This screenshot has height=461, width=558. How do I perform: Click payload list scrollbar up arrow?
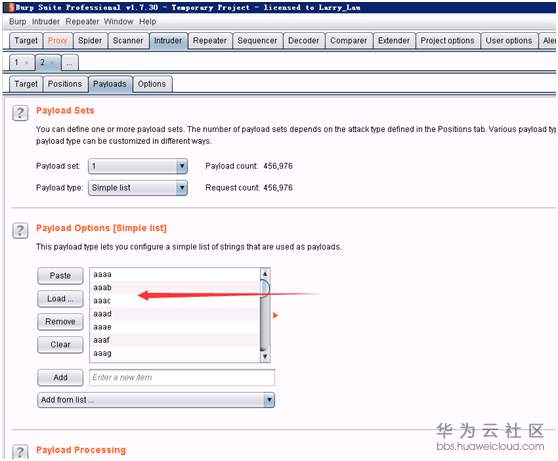[265, 274]
